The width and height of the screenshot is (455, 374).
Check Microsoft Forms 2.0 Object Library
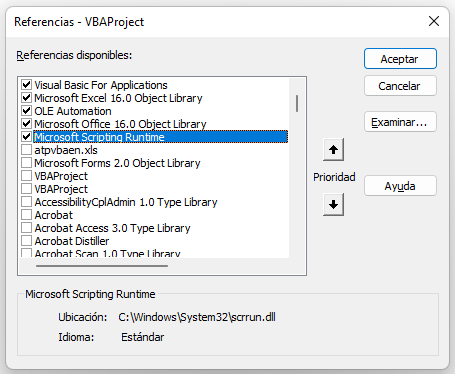coord(26,163)
